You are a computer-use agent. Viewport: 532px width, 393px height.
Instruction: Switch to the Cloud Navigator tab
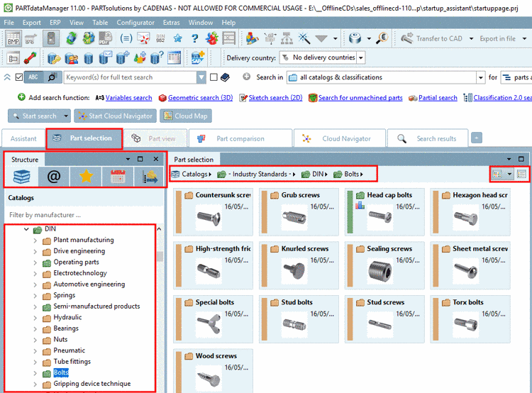(x=340, y=138)
